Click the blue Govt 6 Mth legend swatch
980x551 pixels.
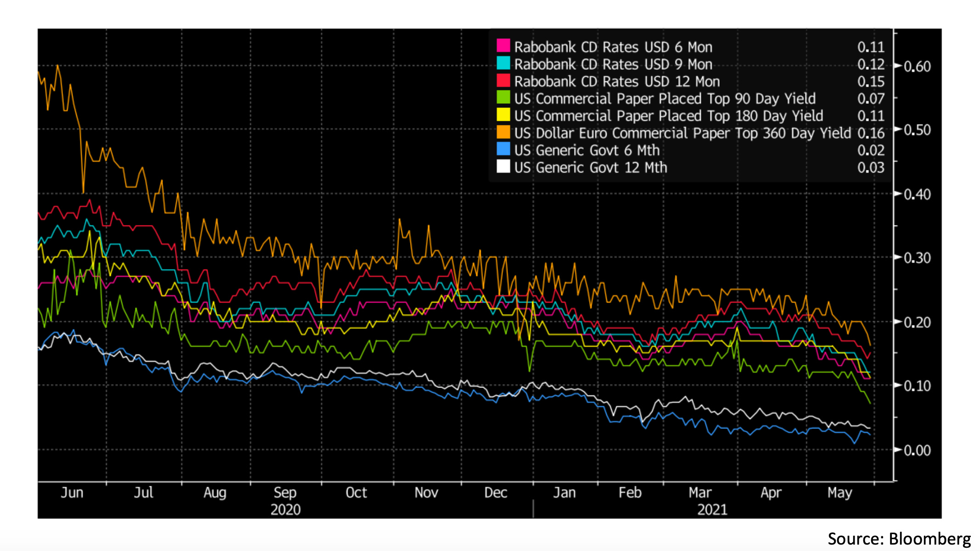pyautogui.click(x=503, y=149)
